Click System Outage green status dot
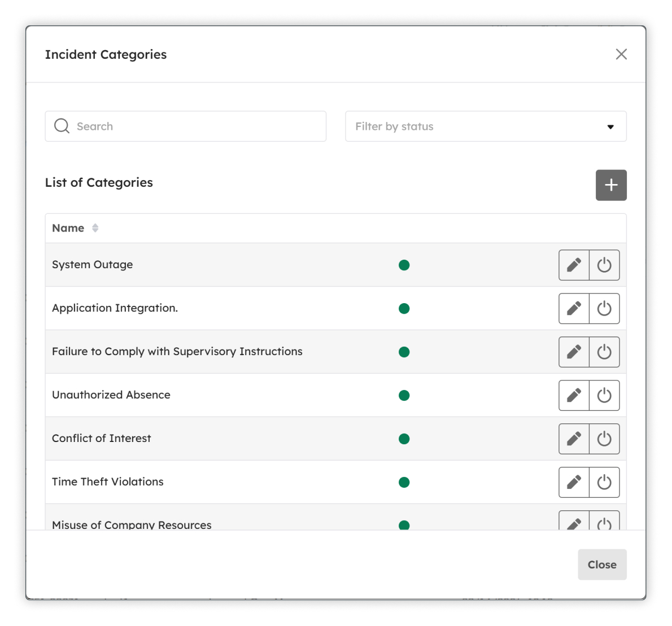This screenshot has height=626, width=672. pyautogui.click(x=404, y=265)
